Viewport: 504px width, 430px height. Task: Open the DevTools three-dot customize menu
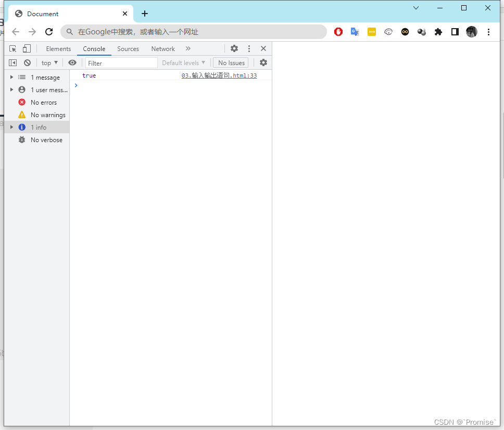[x=249, y=48]
